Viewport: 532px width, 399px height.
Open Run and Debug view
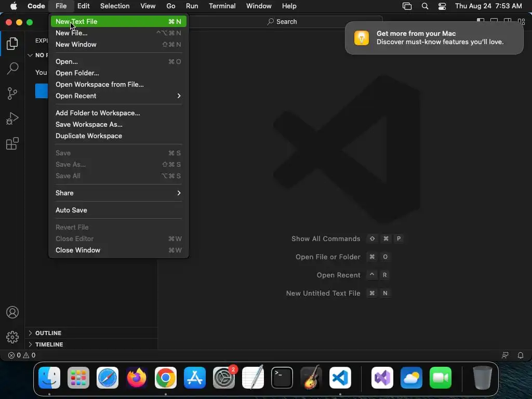[x=12, y=118]
